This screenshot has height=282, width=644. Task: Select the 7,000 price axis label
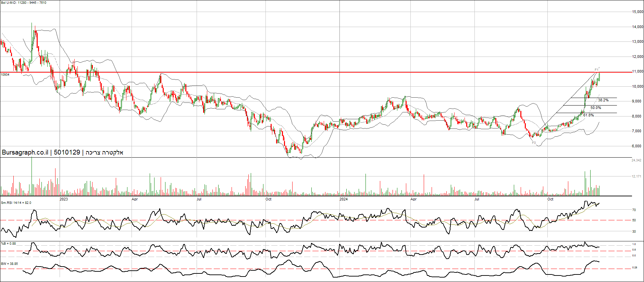click(x=636, y=131)
